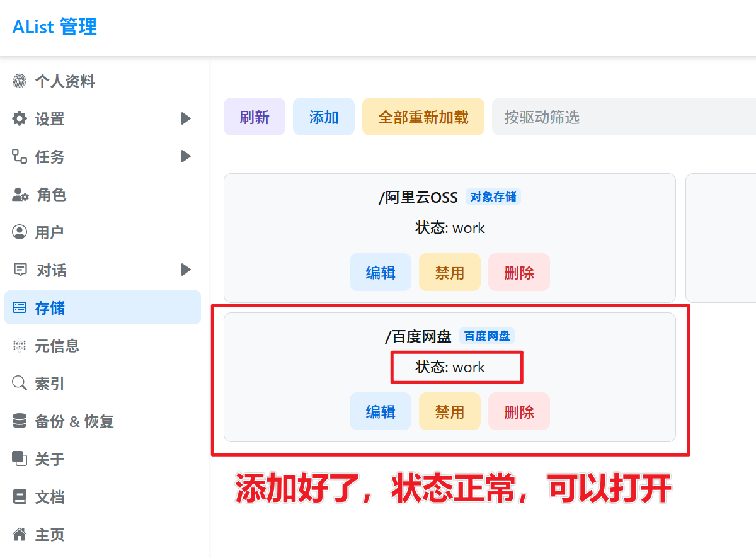This screenshot has height=558, width=756.
Task: Click the fingerprint icon beside 个人资料
Action: point(19,81)
